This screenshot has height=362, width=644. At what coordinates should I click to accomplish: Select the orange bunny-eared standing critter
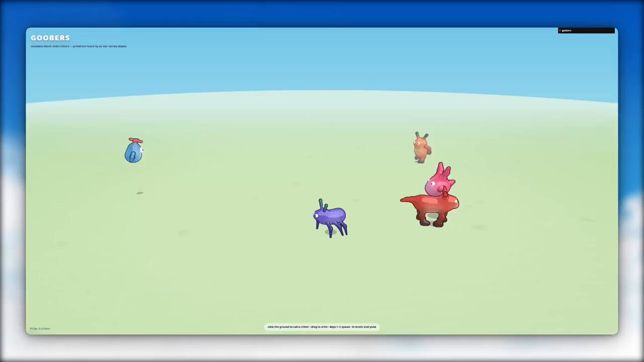coord(421,147)
